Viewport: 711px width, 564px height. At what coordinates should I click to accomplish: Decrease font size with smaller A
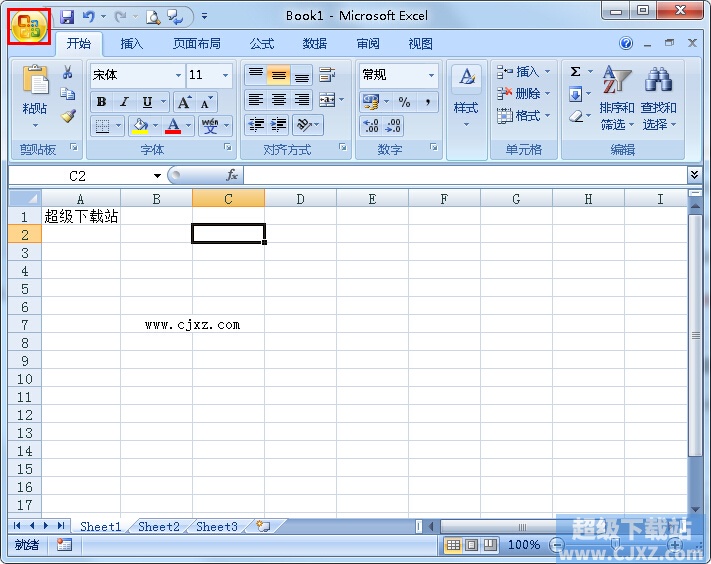point(206,102)
